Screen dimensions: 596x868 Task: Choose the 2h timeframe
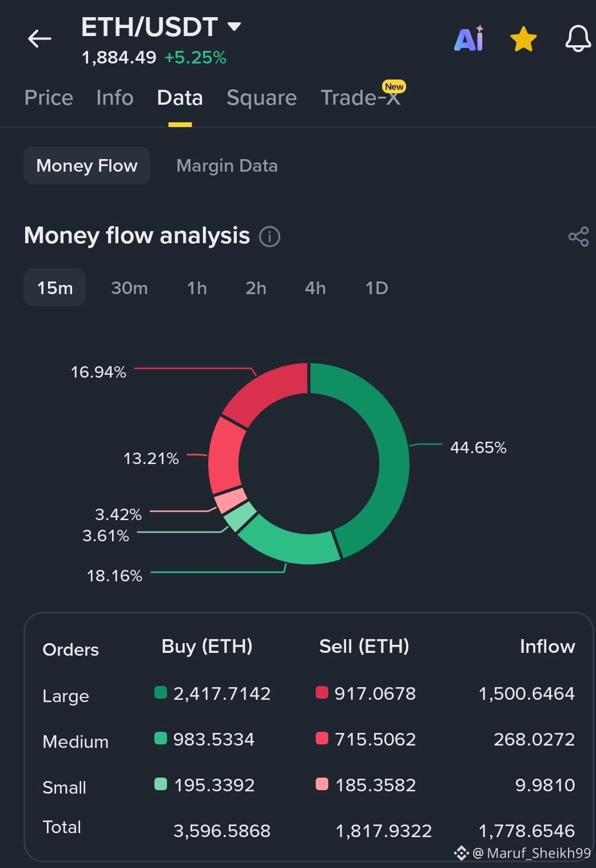tap(256, 287)
